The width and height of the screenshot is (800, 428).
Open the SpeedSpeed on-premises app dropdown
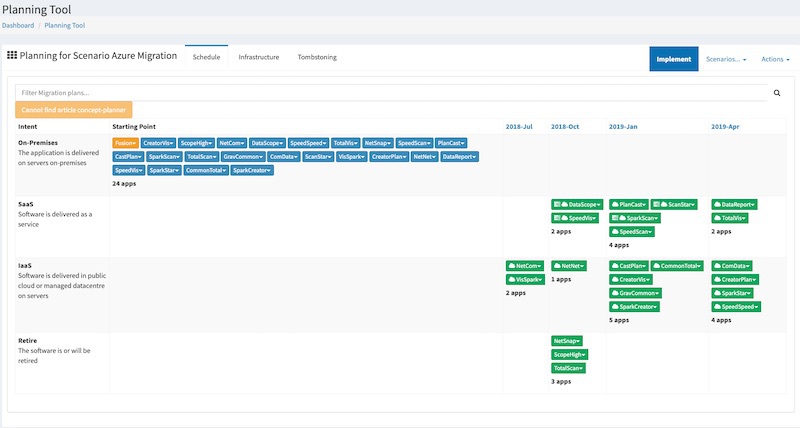[x=308, y=143]
